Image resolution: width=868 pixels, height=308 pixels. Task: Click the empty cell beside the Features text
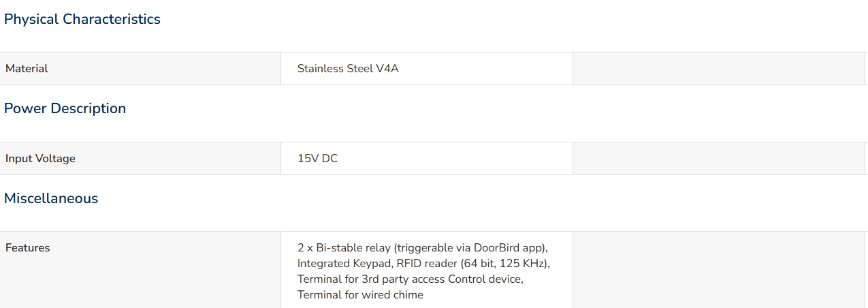coord(719,270)
